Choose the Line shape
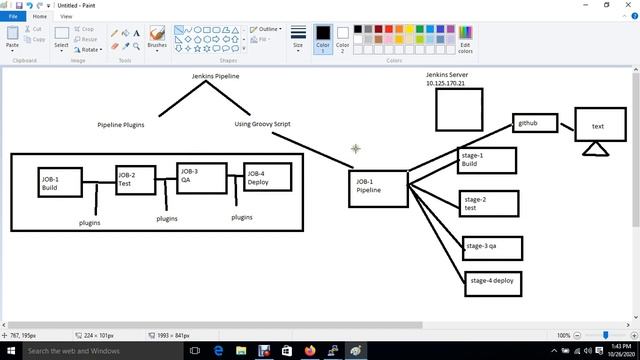The width and height of the screenshot is (640, 360). point(179,30)
